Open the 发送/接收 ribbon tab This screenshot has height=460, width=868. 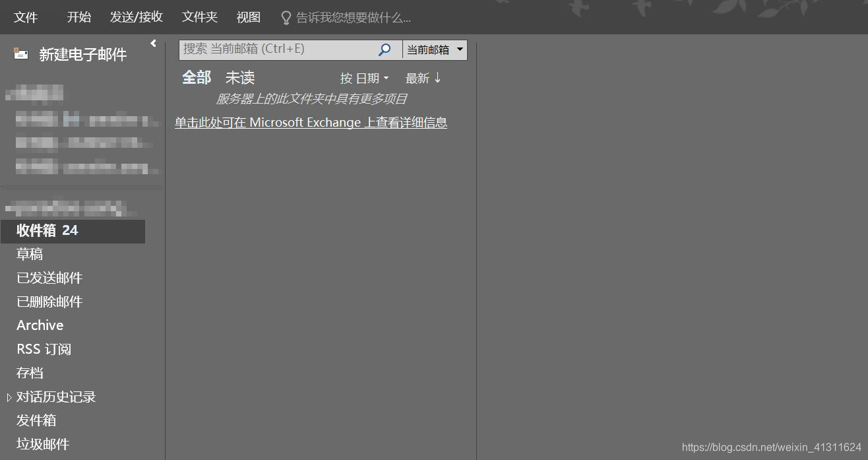pyautogui.click(x=136, y=17)
